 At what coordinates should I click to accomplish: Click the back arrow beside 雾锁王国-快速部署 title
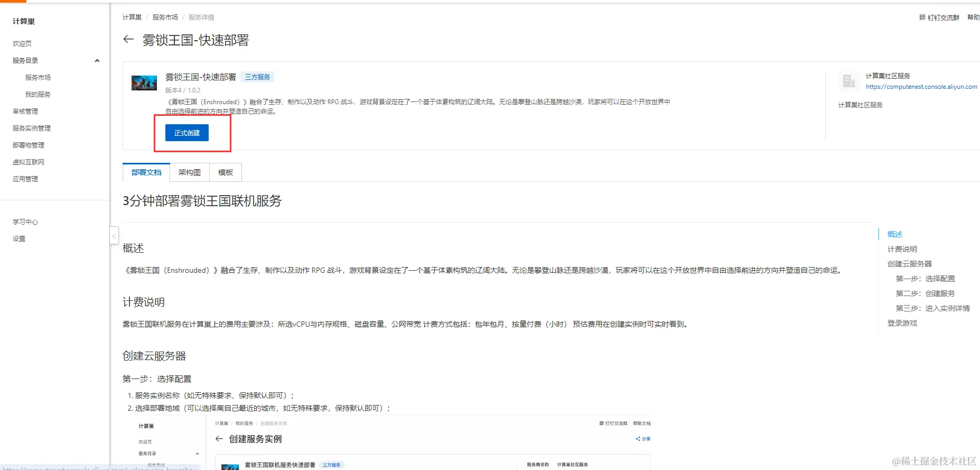pos(128,39)
